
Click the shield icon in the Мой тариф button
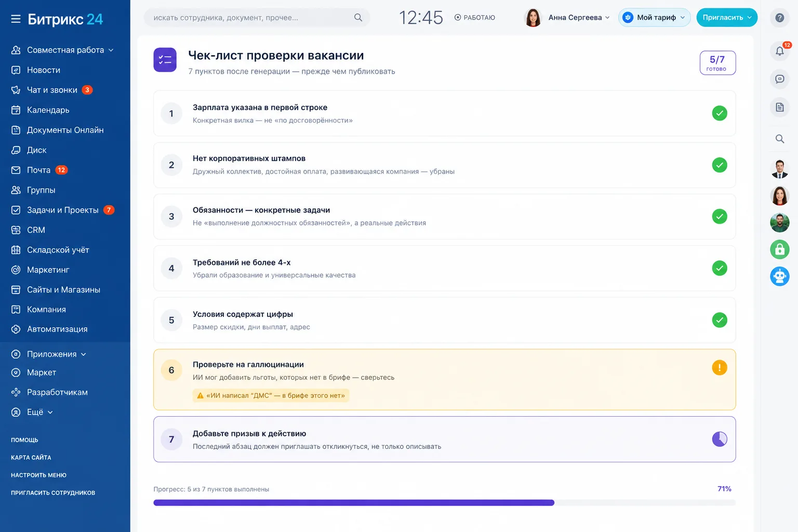tap(628, 18)
